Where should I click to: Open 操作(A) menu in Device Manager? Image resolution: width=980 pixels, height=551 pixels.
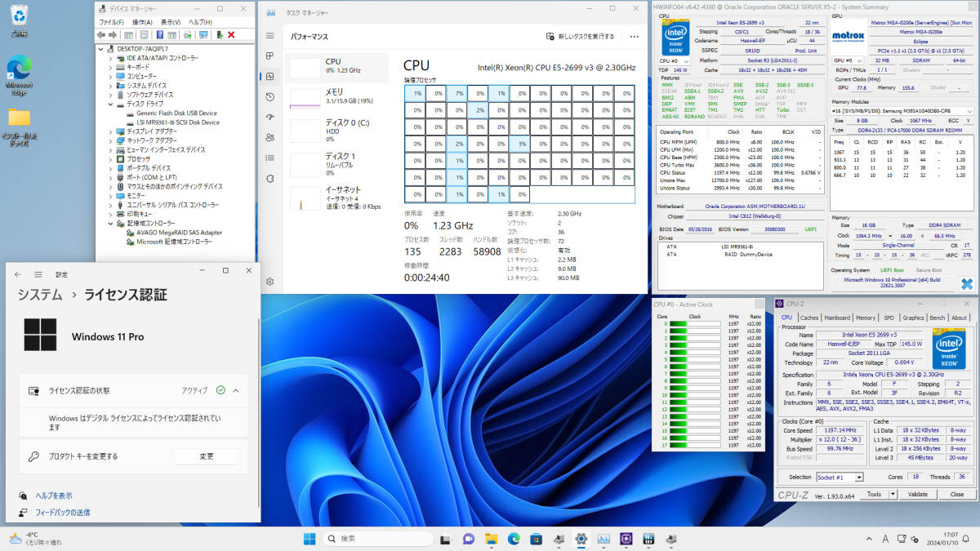(142, 22)
